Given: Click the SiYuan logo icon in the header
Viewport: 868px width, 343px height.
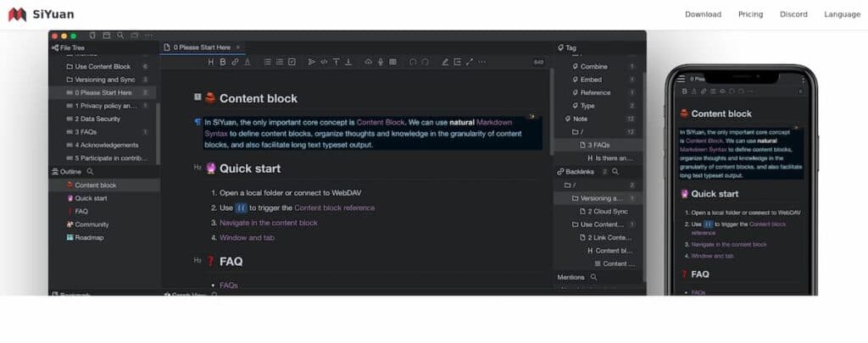Looking at the screenshot, I should (x=17, y=14).
